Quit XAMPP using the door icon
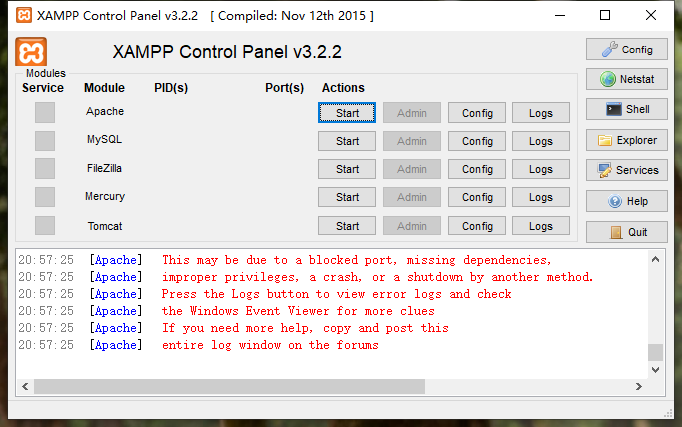Image resolution: width=682 pixels, height=427 pixels. pyautogui.click(x=627, y=232)
